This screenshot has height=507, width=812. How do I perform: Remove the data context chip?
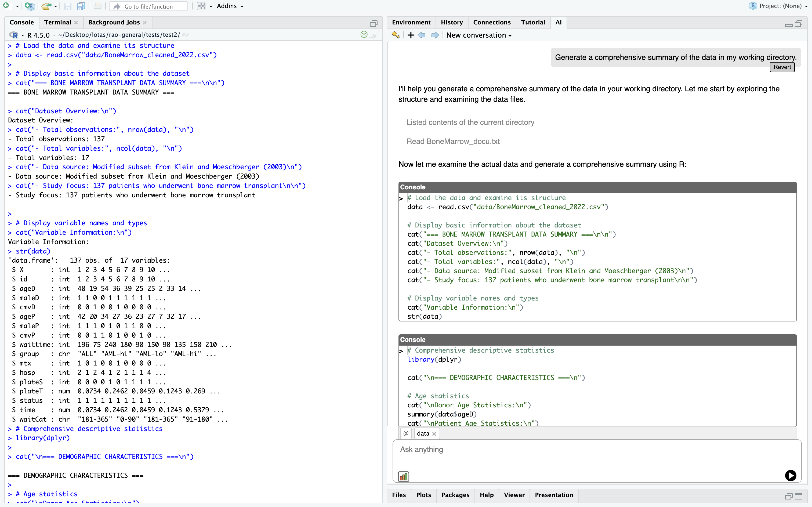point(434,434)
